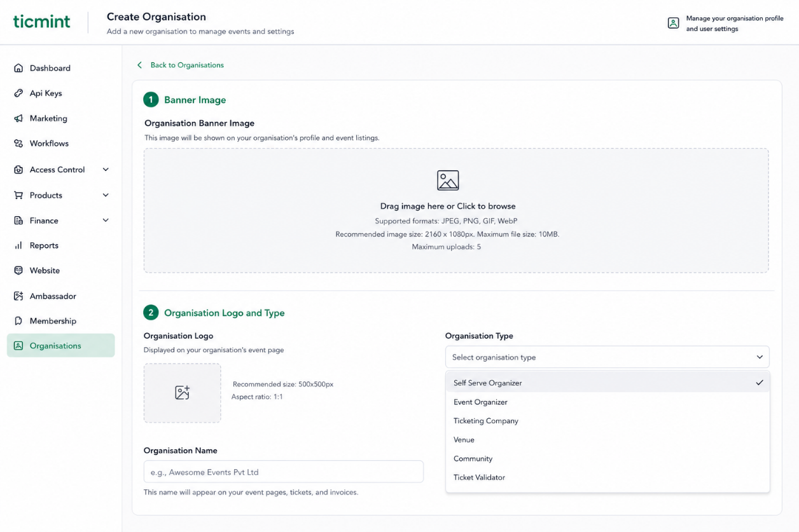Pick Ticket Validator option
799x532 pixels.
(x=608, y=477)
